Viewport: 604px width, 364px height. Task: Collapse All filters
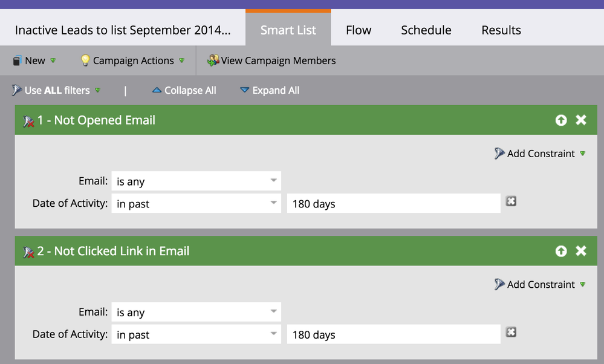point(184,91)
